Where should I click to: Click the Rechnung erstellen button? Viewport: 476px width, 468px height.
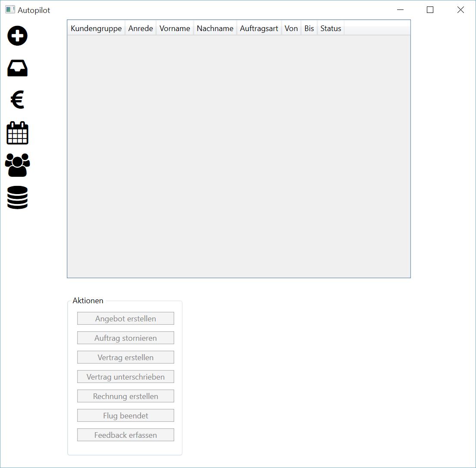[125, 396]
